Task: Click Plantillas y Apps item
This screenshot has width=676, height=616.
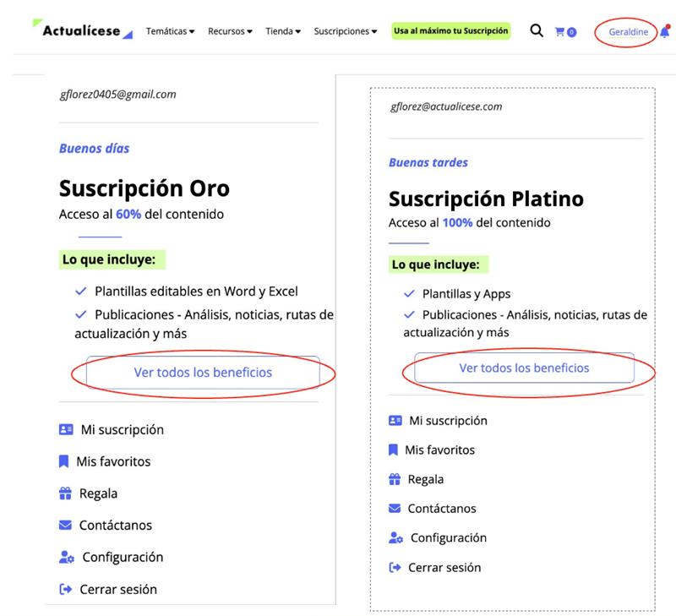Action: pos(466,294)
